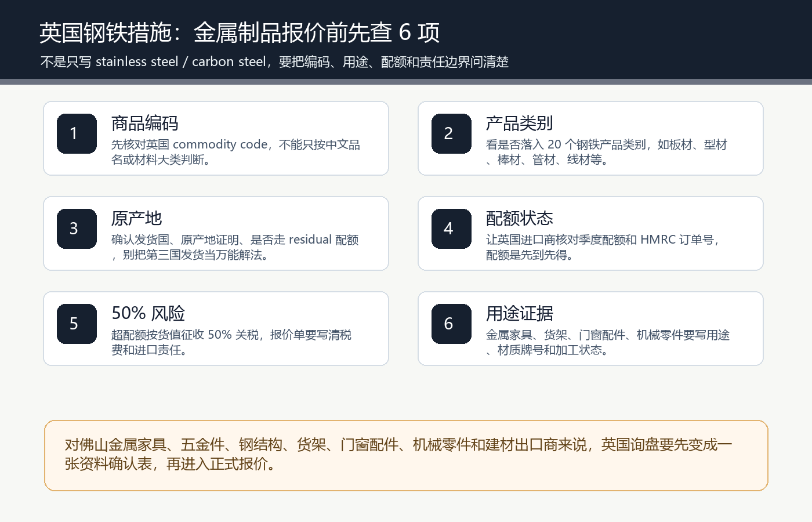812x522 pixels.
Task: Click the 产品类别 heading
Action: [x=520, y=123]
